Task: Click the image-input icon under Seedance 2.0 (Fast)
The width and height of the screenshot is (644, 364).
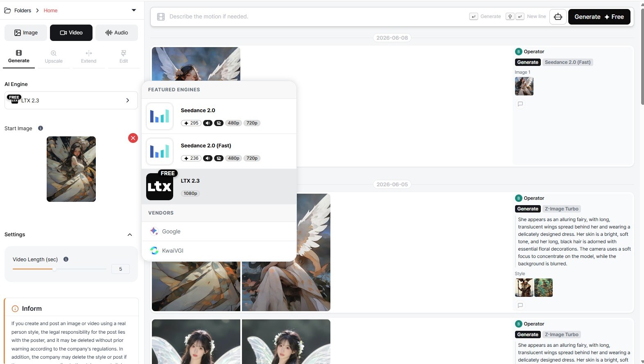Action: click(219, 158)
